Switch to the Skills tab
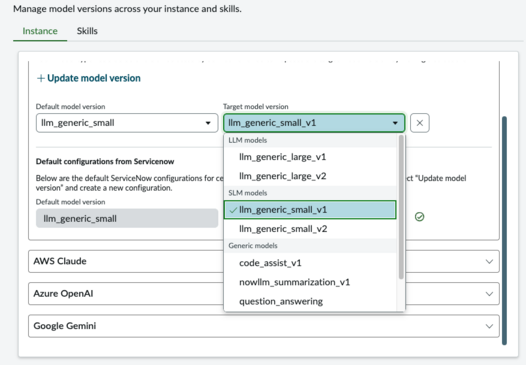 87,31
